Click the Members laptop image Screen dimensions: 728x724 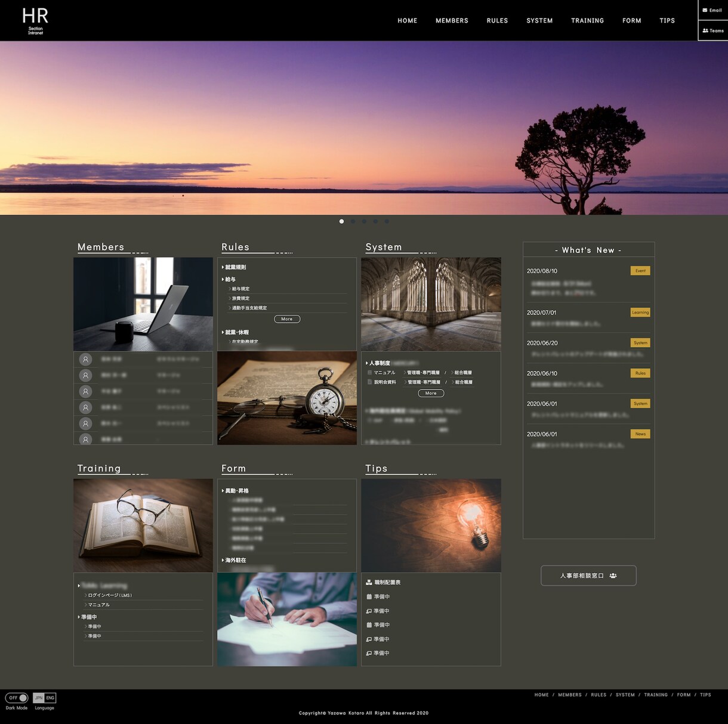[x=143, y=304]
